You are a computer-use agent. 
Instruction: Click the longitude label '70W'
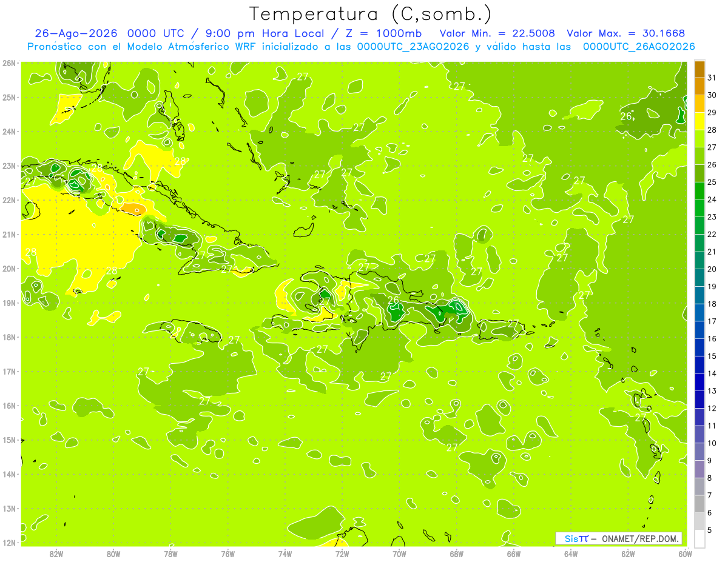point(399,554)
